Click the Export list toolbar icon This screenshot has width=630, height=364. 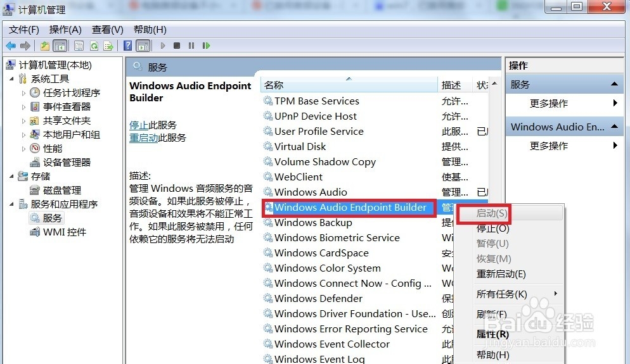[x=108, y=46]
